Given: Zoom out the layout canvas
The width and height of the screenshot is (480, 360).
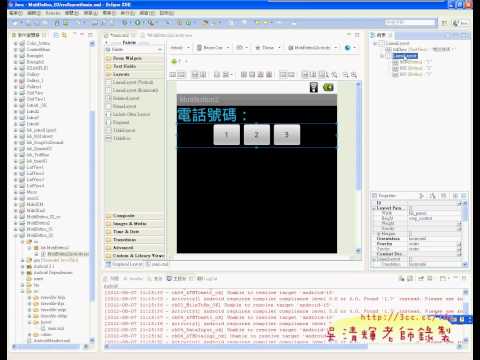Looking at the screenshot, I should pyautogui.click(x=346, y=75).
